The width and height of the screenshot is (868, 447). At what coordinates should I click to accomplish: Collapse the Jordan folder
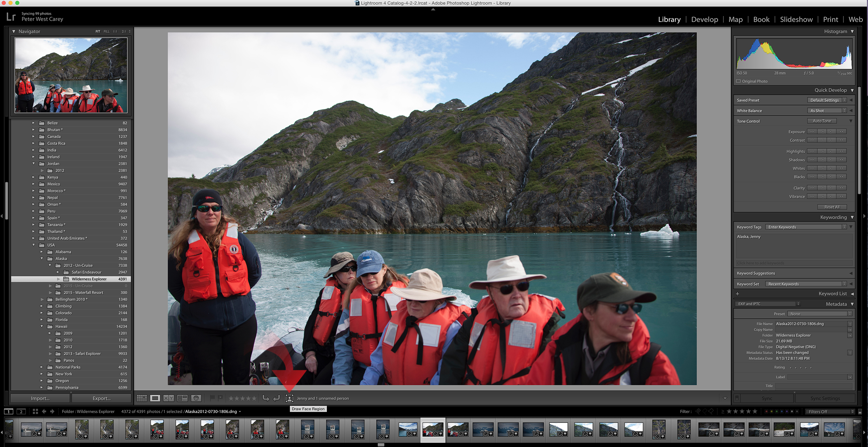coord(34,163)
